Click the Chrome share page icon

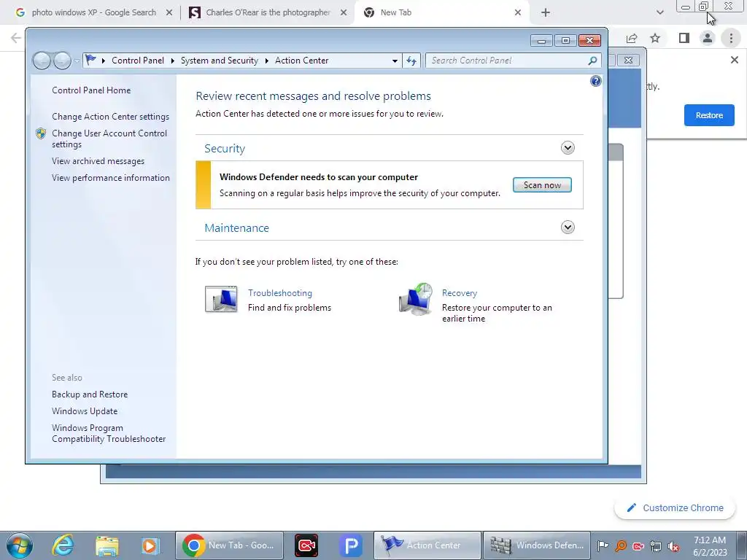[x=632, y=38]
